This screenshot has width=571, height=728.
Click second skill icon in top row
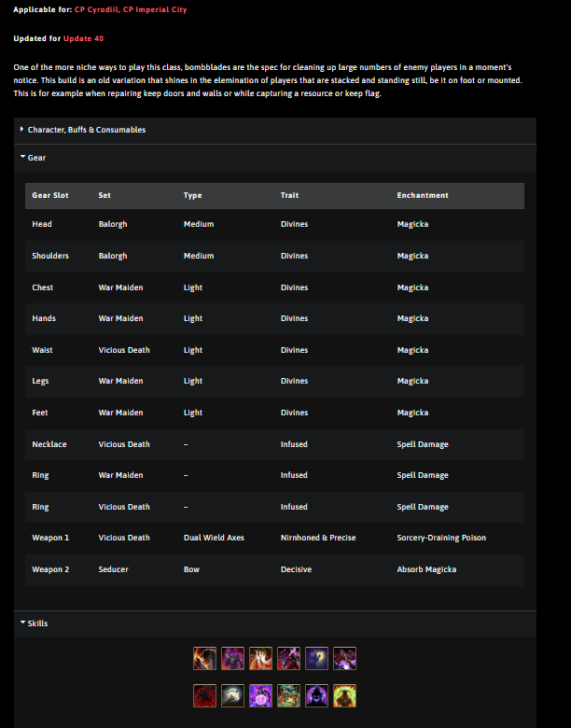pyautogui.click(x=233, y=659)
